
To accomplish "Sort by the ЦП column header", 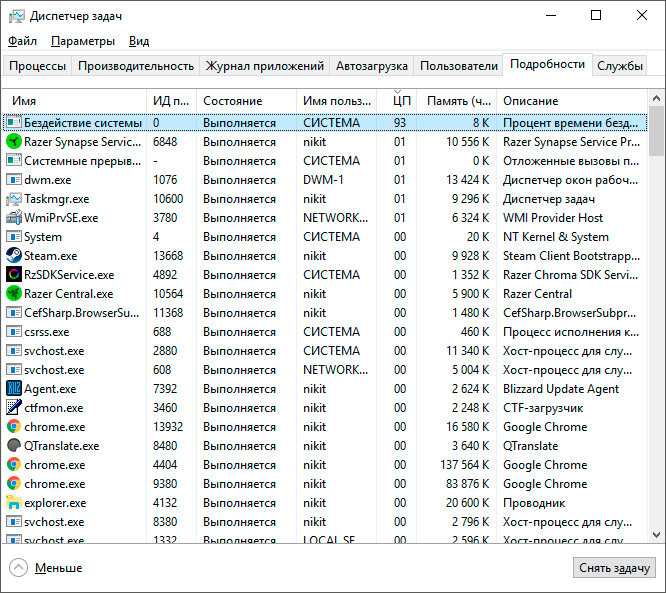I will click(x=397, y=101).
